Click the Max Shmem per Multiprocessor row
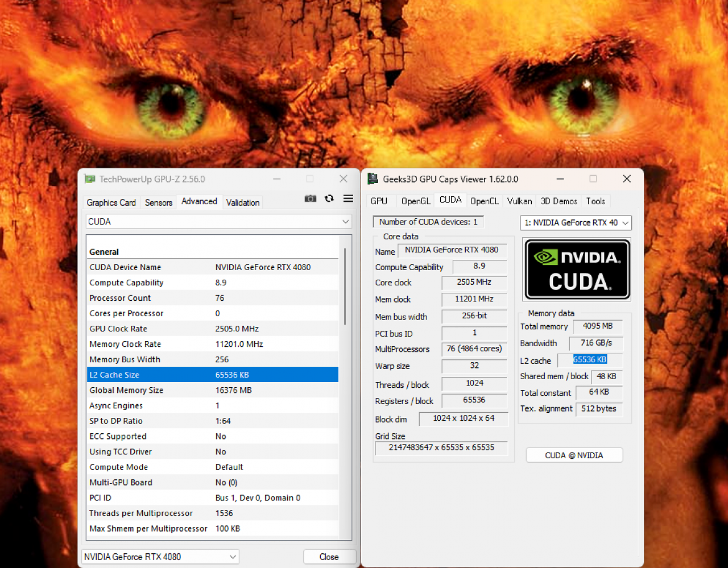 [x=213, y=528]
